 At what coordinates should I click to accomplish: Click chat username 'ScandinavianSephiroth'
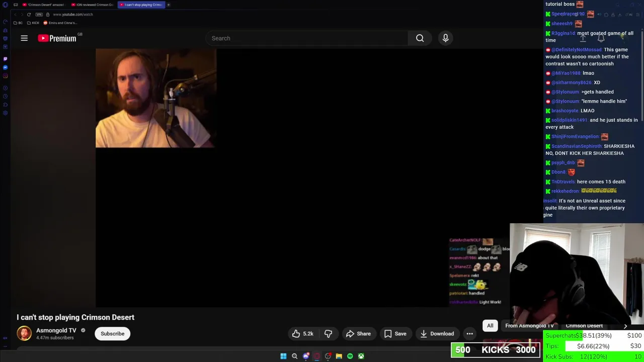pyautogui.click(x=577, y=146)
